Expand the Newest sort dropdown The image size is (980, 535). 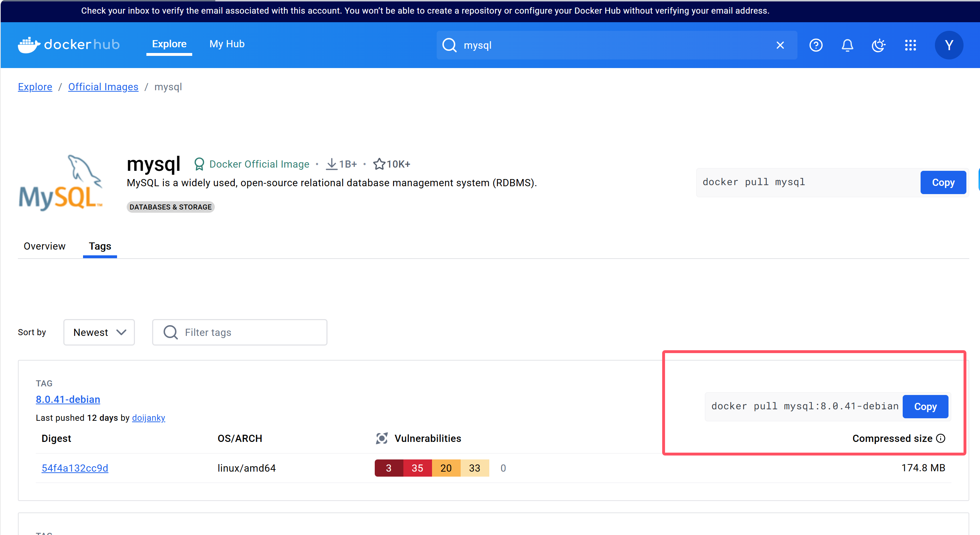[99, 332]
